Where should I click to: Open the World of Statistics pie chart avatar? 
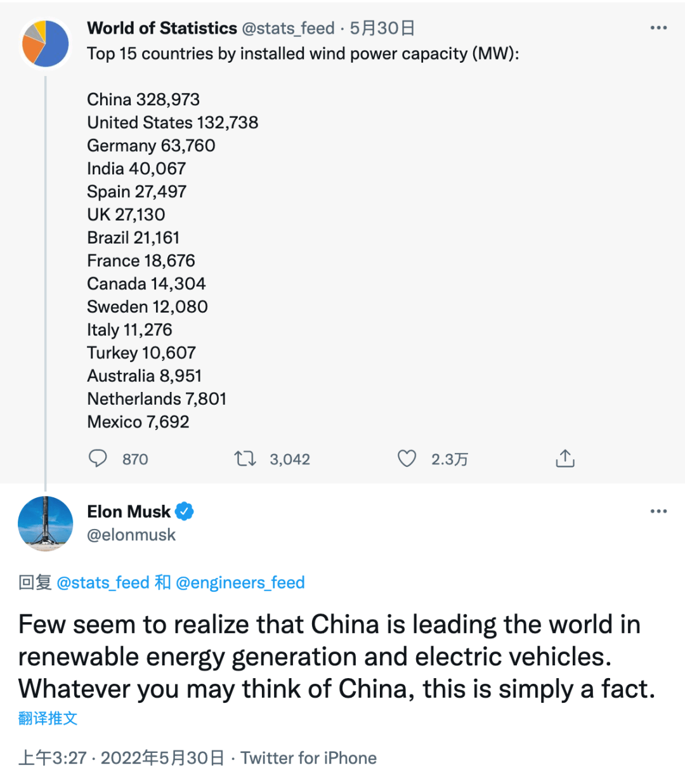pos(45,44)
